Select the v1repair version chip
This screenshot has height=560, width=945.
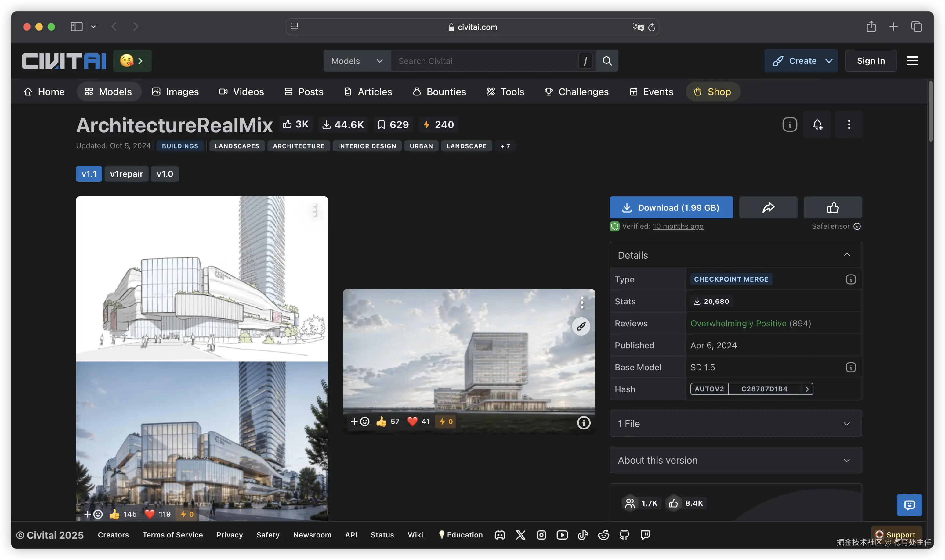(x=126, y=174)
